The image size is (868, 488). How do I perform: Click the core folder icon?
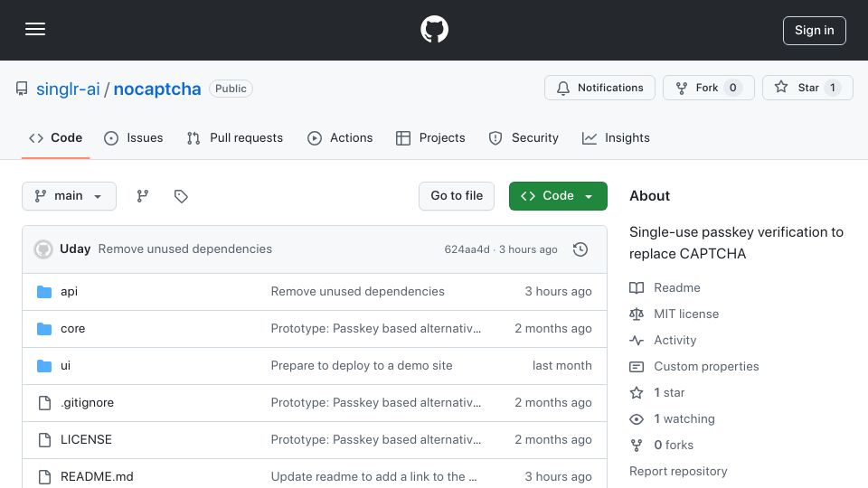pos(44,329)
